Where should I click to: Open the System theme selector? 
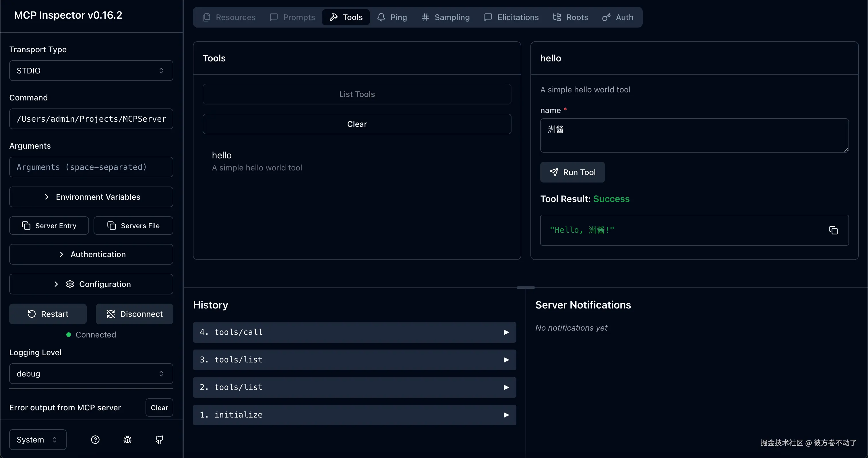click(x=38, y=439)
